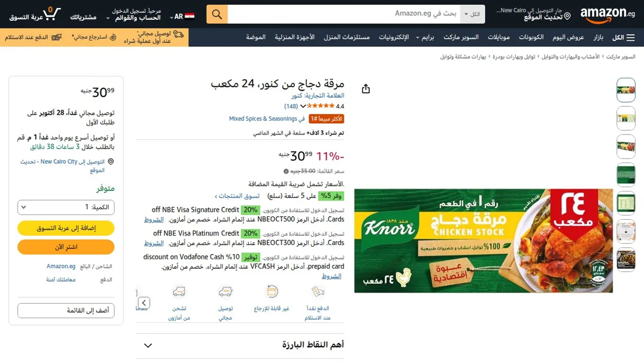The image size is (644, 362).
Task: Click the share icon beside product title
Action: pos(365,88)
